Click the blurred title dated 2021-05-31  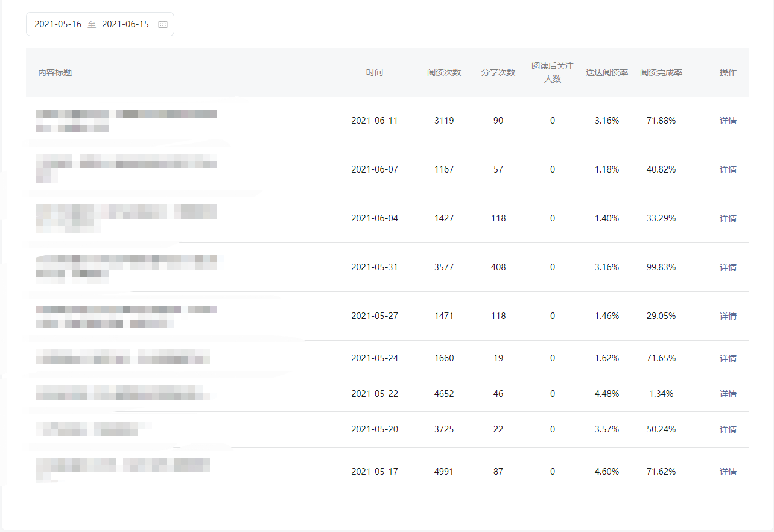[127, 267]
